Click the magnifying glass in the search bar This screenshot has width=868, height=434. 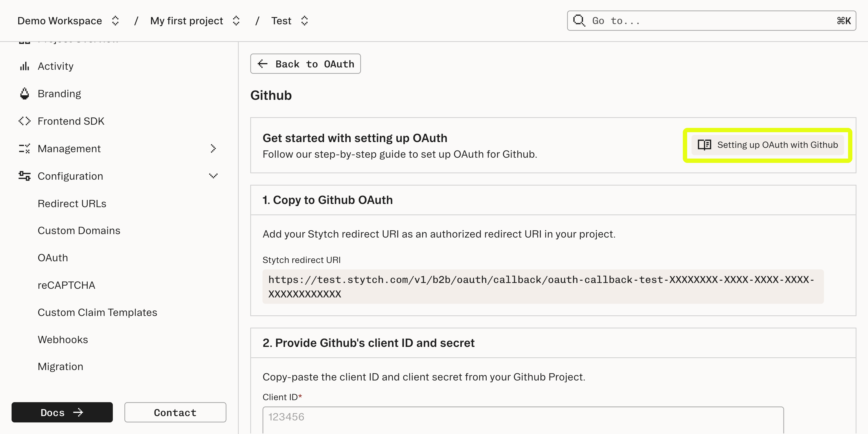(579, 21)
